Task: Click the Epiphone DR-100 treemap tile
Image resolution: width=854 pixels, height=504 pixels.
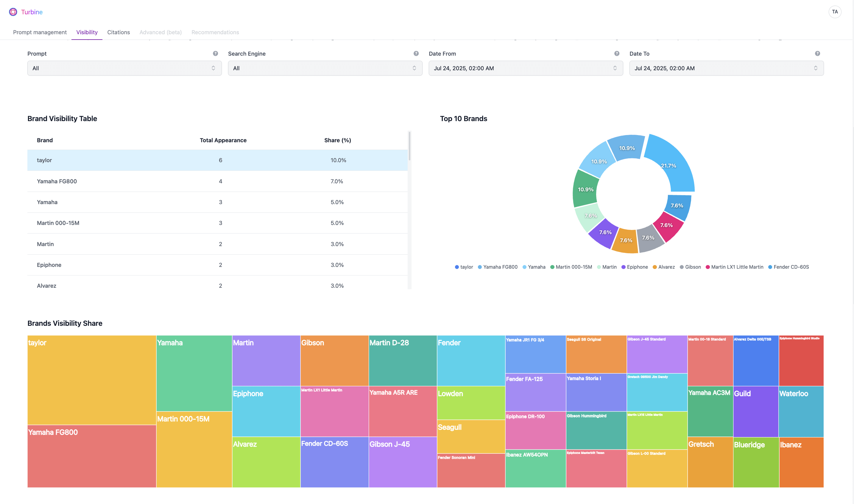Action: pos(536,430)
